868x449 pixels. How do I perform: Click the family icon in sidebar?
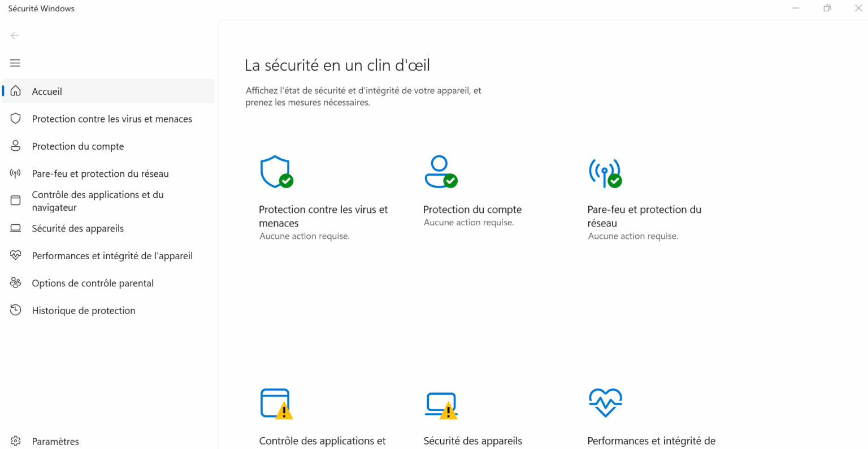pyautogui.click(x=16, y=283)
